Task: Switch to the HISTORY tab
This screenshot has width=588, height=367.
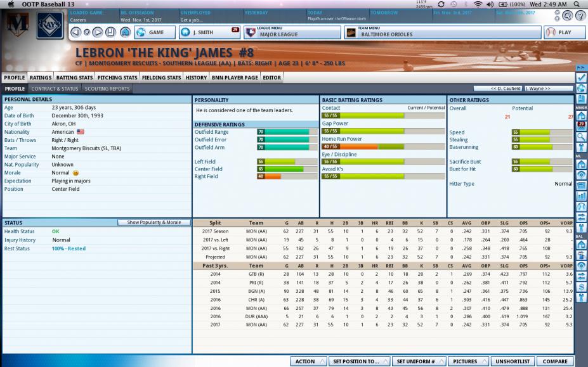Action: [x=196, y=77]
